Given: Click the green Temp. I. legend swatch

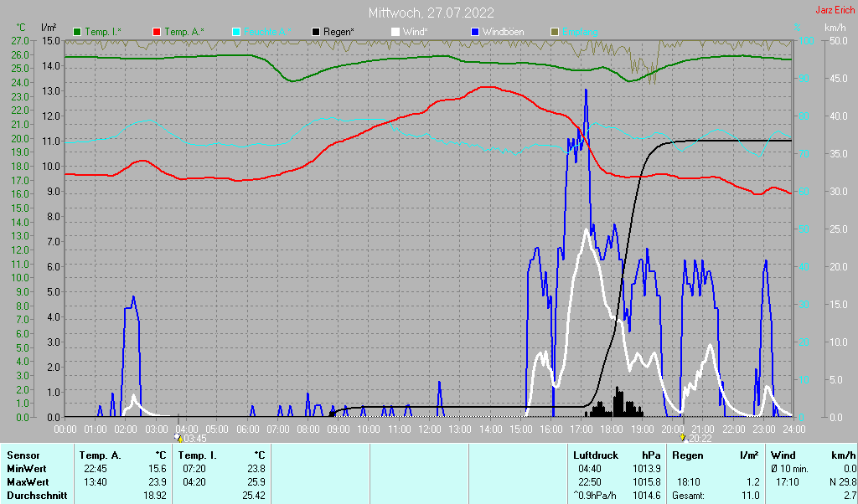Looking at the screenshot, I should coord(78,32).
